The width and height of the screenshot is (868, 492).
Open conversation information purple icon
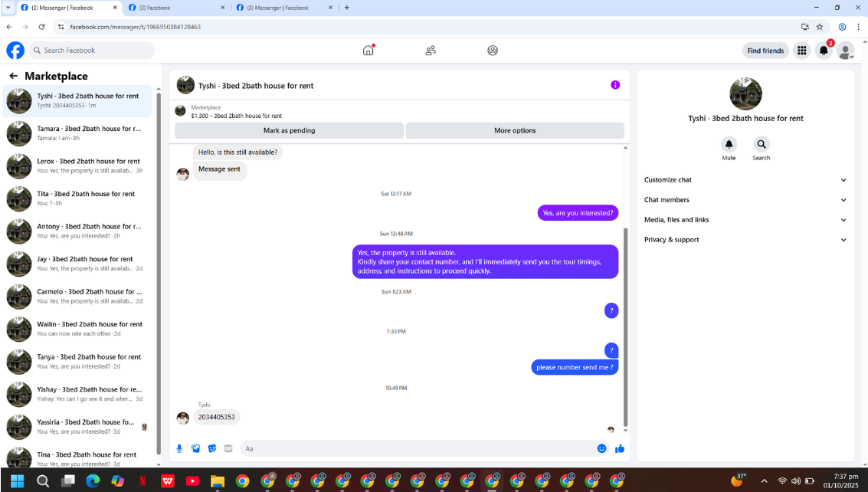615,85
